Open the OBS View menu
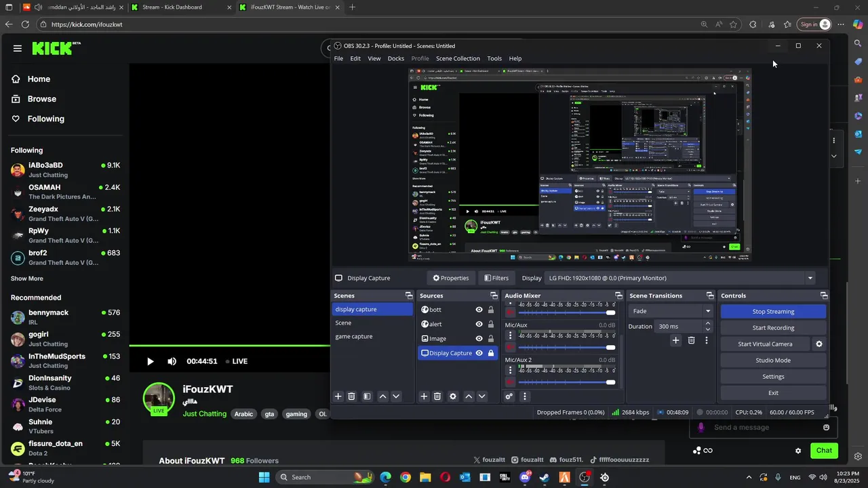 coord(374,58)
